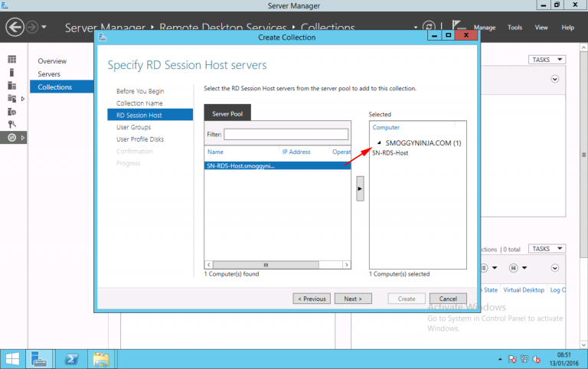The image size is (588, 369).
Task: Open the Help menu
Action: point(568,28)
